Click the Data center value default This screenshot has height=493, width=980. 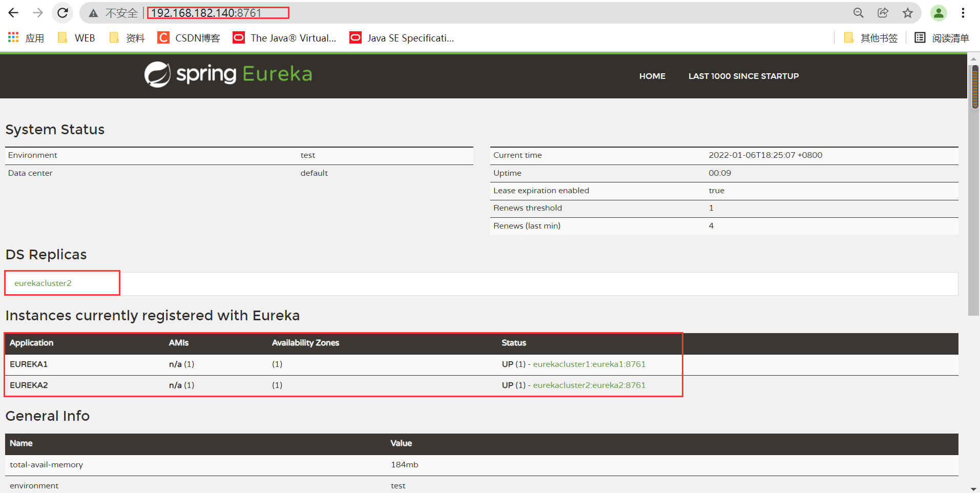click(x=314, y=173)
